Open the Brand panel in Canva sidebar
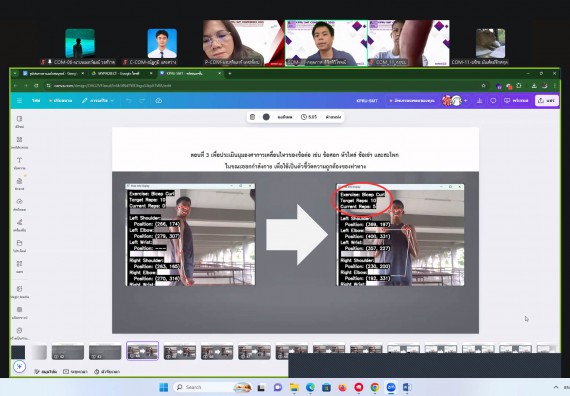The image size is (570, 396). click(x=20, y=184)
